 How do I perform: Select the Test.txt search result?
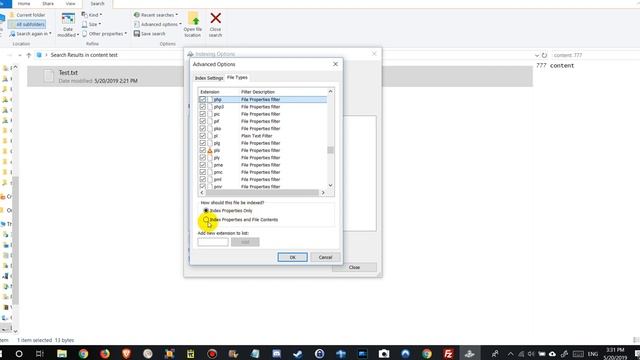280,76
